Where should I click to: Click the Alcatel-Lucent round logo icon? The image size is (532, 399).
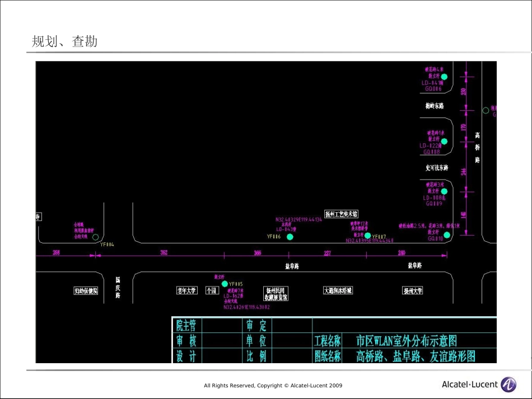point(508,384)
